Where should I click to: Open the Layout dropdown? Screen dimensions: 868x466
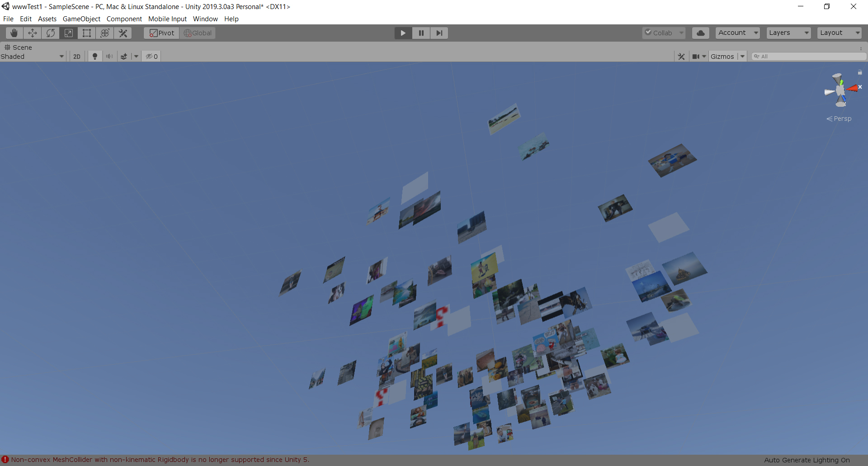(839, 33)
